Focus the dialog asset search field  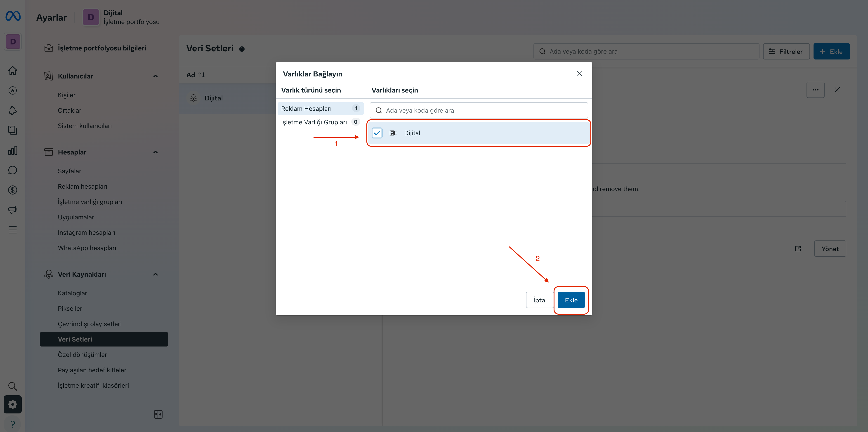click(x=479, y=110)
